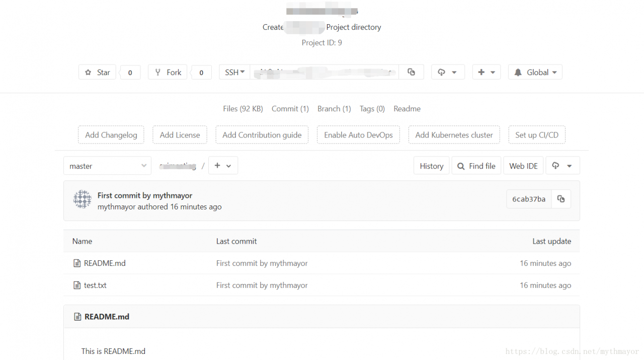The image size is (644, 360).
Task: Open the master branch selector
Action: pyautogui.click(x=107, y=166)
